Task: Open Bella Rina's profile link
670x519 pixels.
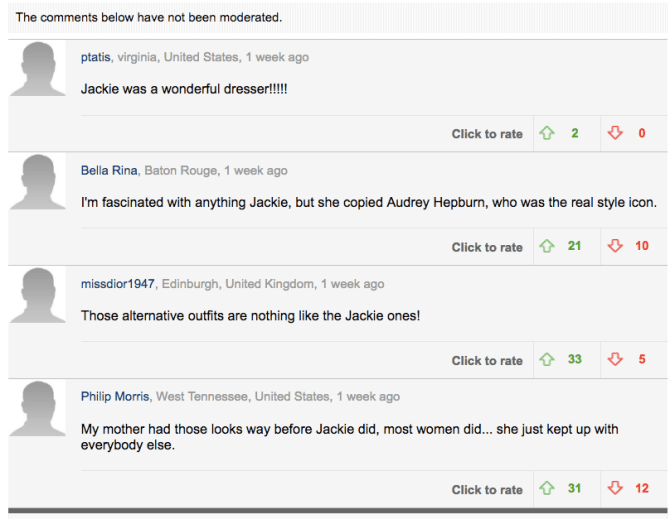Action: click(x=109, y=171)
